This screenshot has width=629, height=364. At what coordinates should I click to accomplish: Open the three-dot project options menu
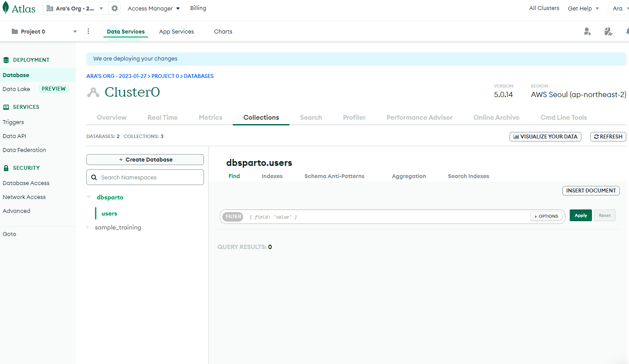tap(88, 31)
